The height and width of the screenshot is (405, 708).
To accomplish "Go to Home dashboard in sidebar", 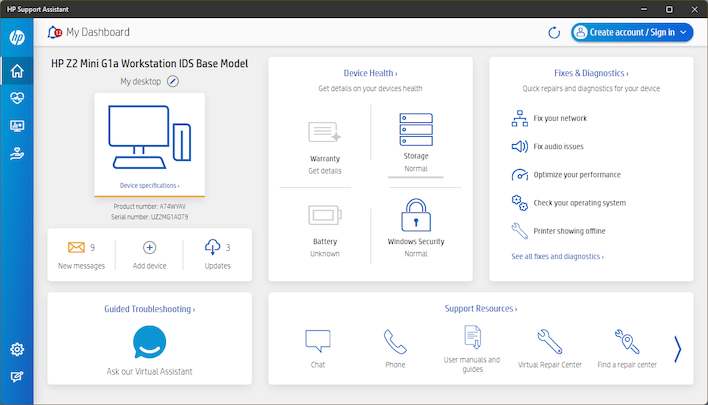I will (17, 71).
